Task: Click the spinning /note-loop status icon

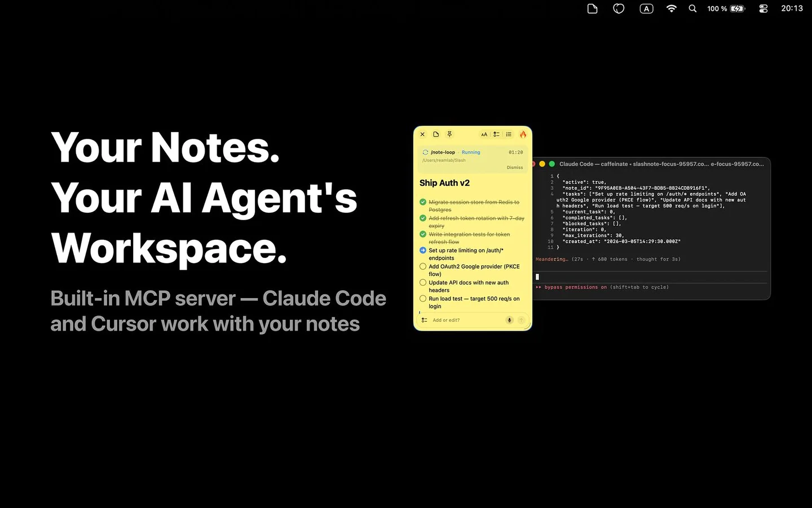Action: coord(425,152)
